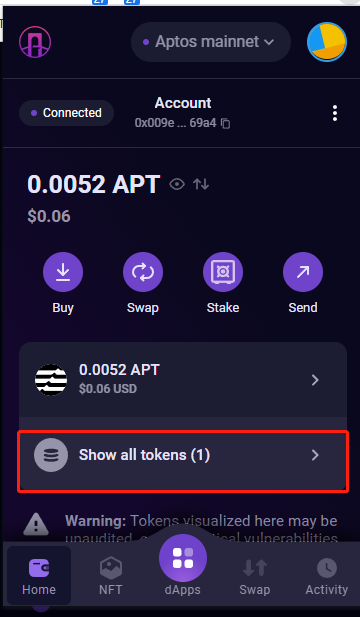The width and height of the screenshot is (360, 617).
Task: Open the three-dot account options menu
Action: [x=334, y=113]
